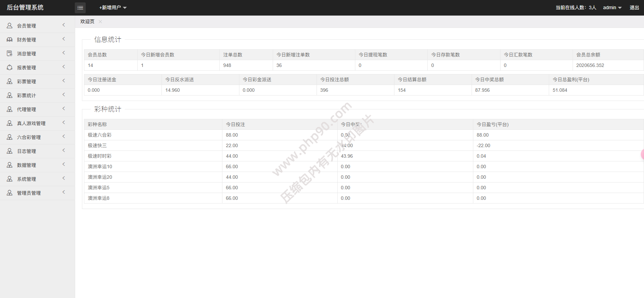Click the 会员管理 user icon
The image size is (644, 298).
coord(10,25)
